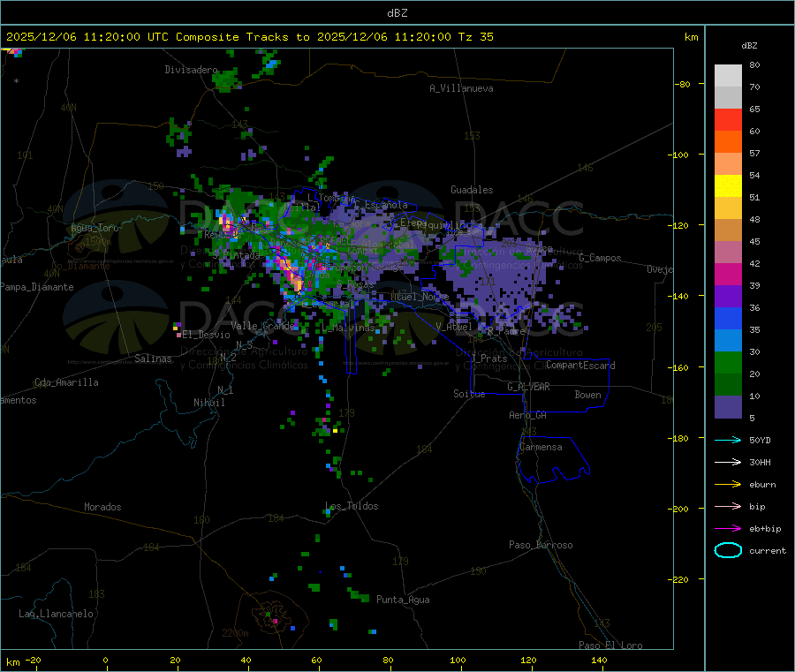The width and height of the screenshot is (795, 672).
Task: Select the 42 dBZ magenta color swatch
Action: 728,274
